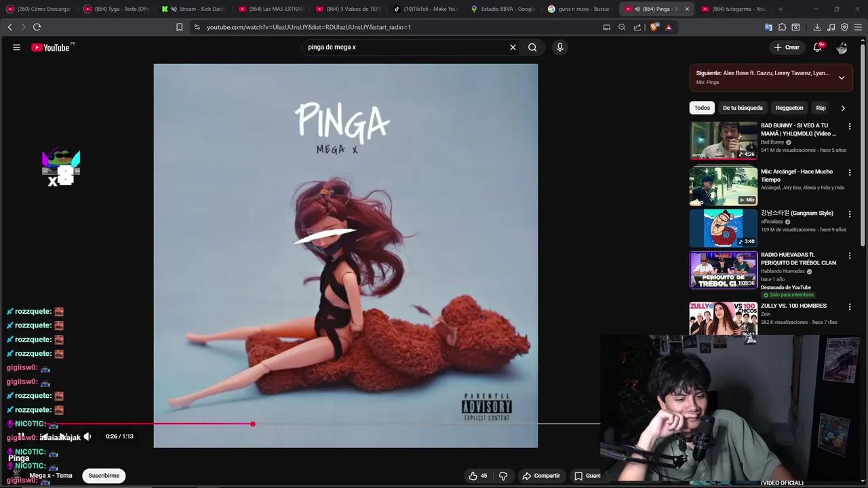The image size is (868, 488).
Task: Click the Compartir share button
Action: click(541, 476)
